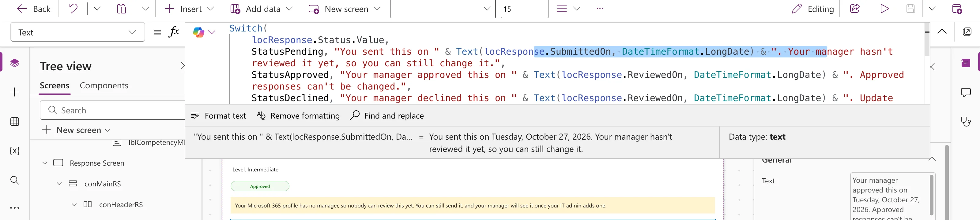Open the New screen toolbar menu

point(344,9)
